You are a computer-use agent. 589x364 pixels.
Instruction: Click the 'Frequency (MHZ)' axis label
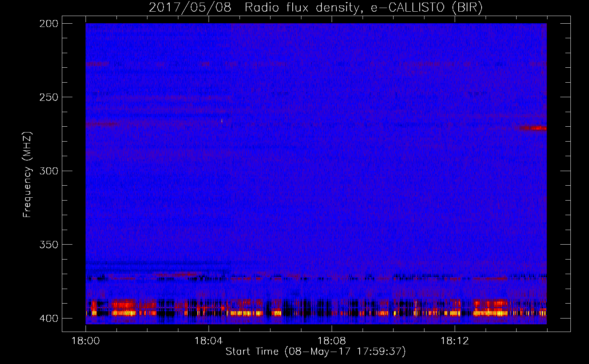tap(27, 174)
